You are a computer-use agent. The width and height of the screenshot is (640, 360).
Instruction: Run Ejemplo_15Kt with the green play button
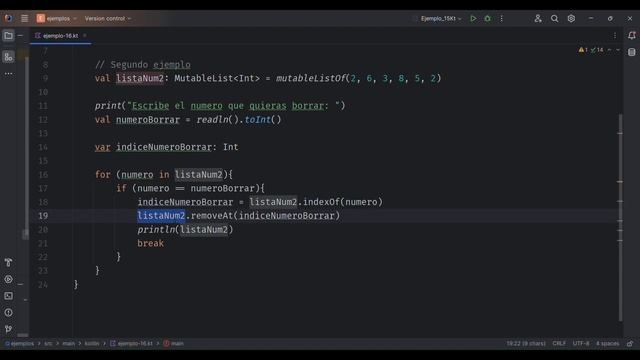click(x=473, y=18)
